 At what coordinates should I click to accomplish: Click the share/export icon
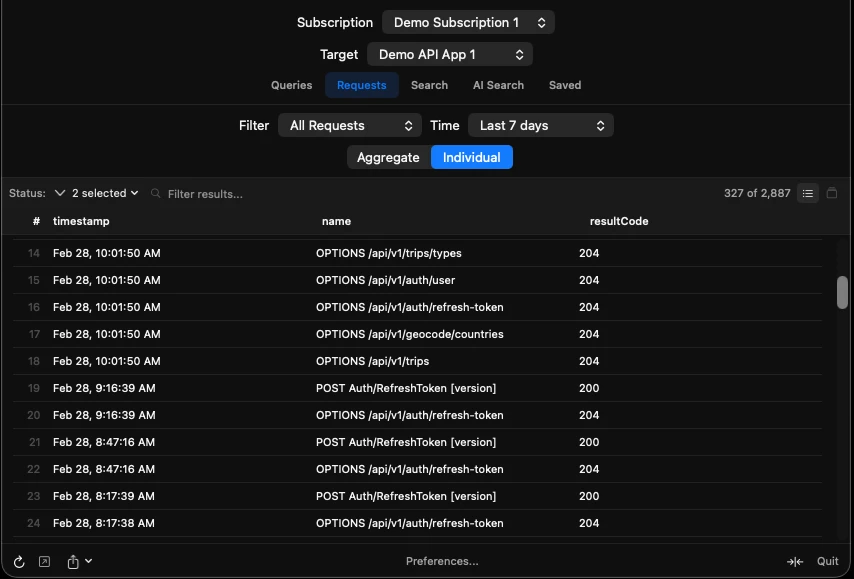tap(72, 561)
